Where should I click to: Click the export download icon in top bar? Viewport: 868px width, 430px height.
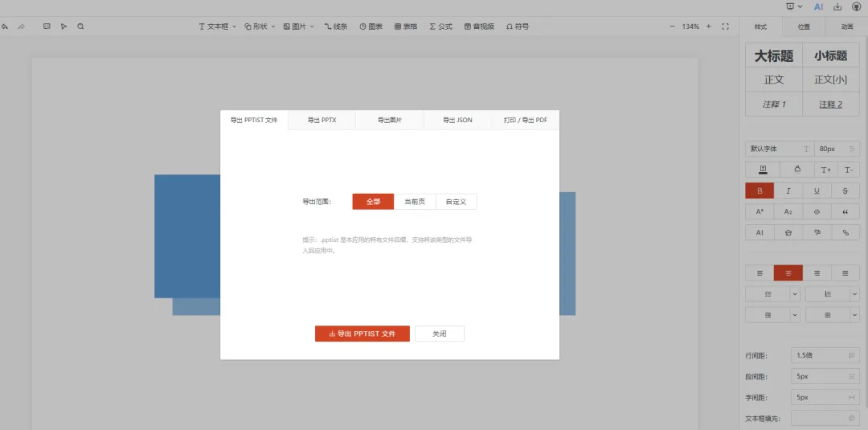[837, 6]
